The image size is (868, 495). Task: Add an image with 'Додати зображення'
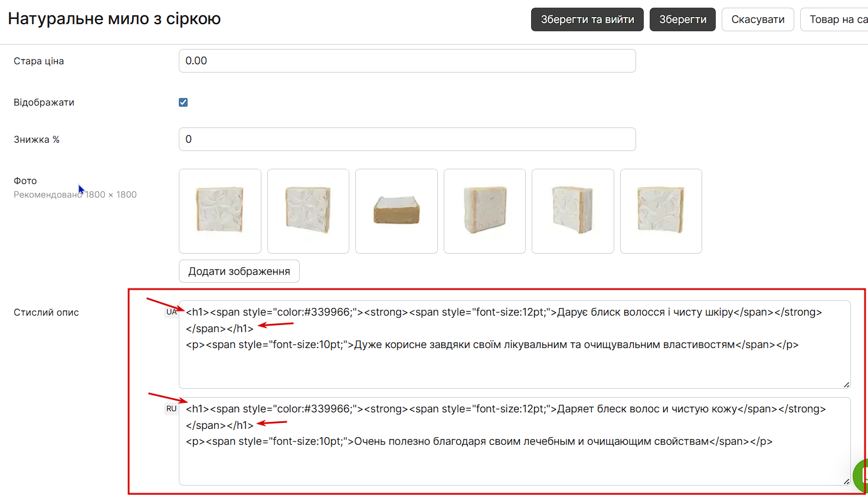[x=239, y=271]
